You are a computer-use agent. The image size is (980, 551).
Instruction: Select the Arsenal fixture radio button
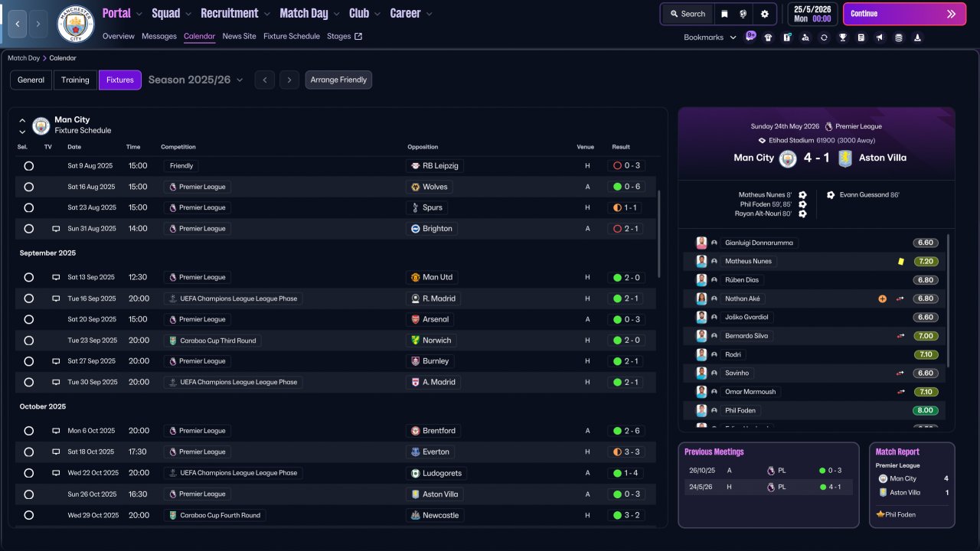[29, 319]
